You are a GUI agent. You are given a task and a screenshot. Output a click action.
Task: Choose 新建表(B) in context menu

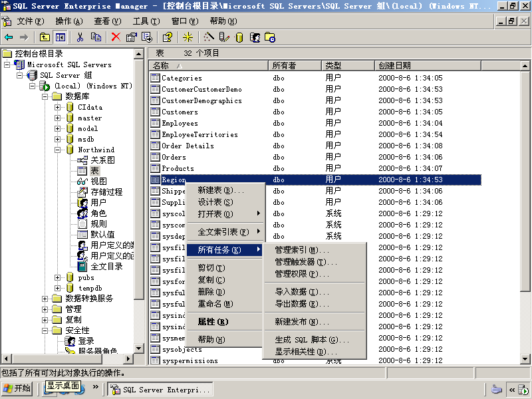click(x=225, y=190)
